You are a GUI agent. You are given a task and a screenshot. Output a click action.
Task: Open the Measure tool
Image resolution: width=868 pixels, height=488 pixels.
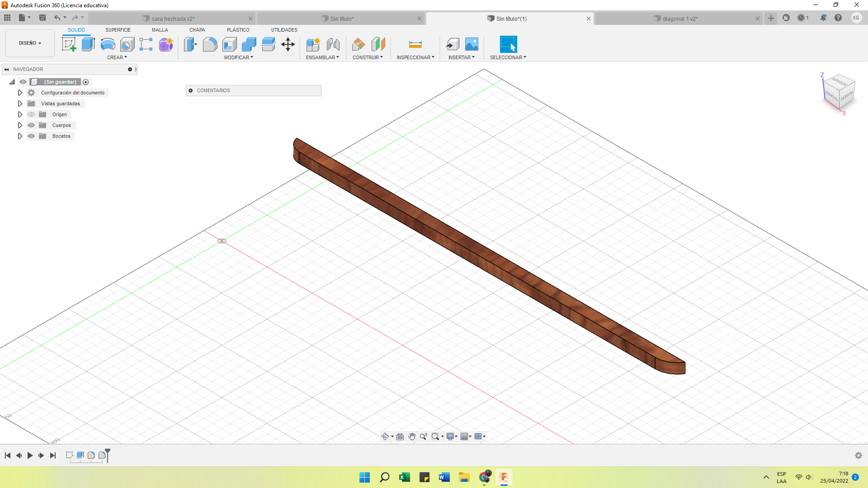pos(415,44)
